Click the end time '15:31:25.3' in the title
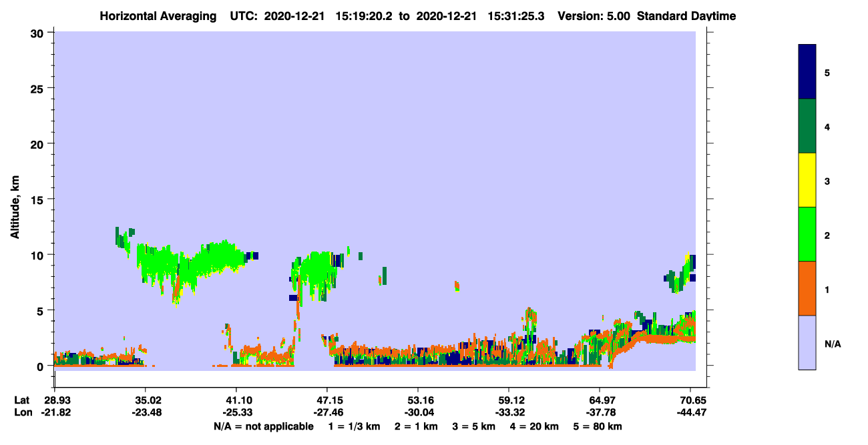Viewport: 868px width, 445px height. (x=515, y=16)
